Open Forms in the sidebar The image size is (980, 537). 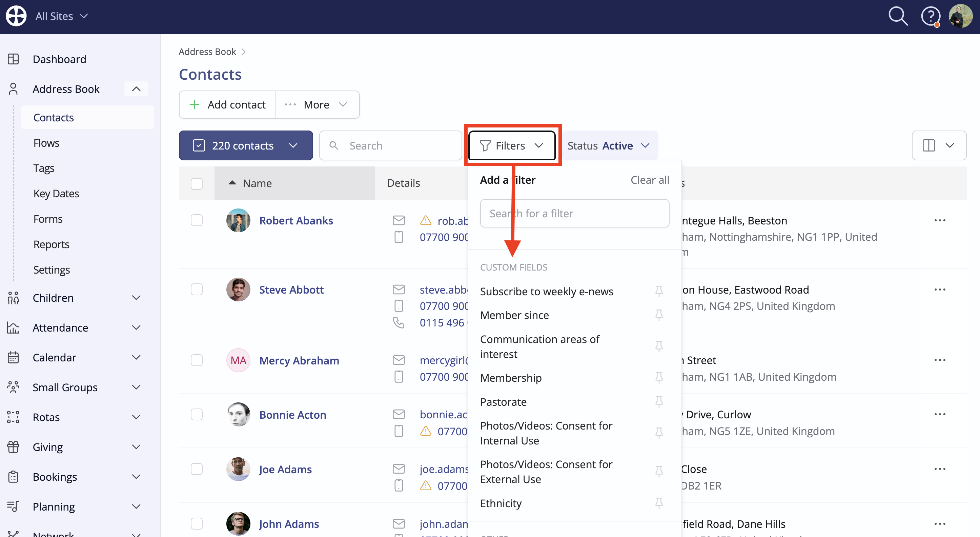48,219
